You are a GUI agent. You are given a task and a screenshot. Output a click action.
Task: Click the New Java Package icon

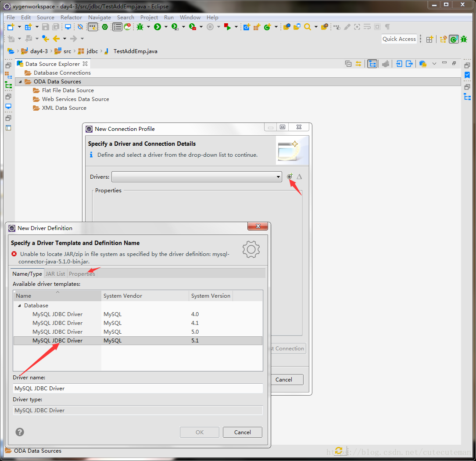[257, 27]
